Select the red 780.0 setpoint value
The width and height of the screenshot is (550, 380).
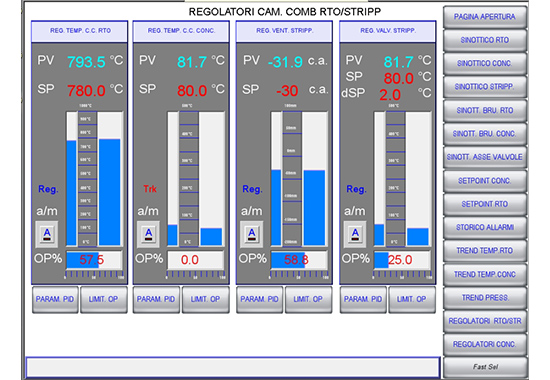pyautogui.click(x=86, y=91)
